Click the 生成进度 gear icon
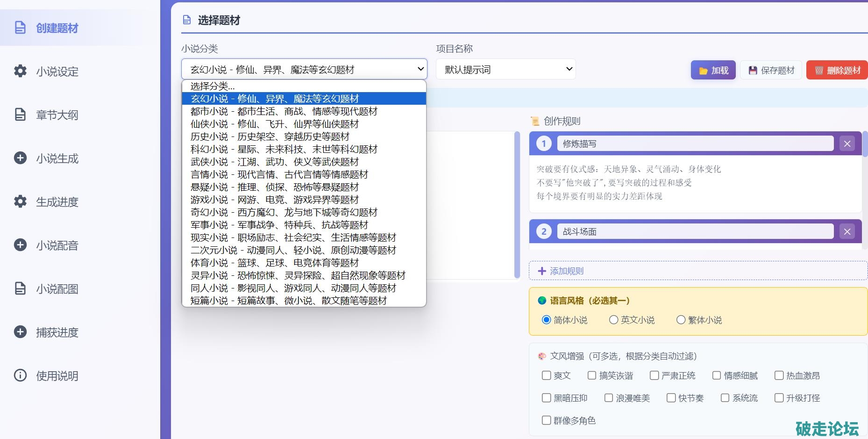 pos(20,202)
